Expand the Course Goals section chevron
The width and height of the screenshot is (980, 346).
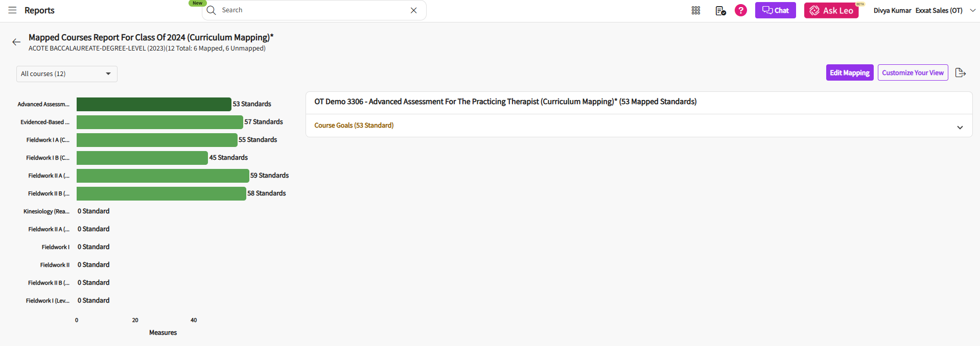click(960, 128)
